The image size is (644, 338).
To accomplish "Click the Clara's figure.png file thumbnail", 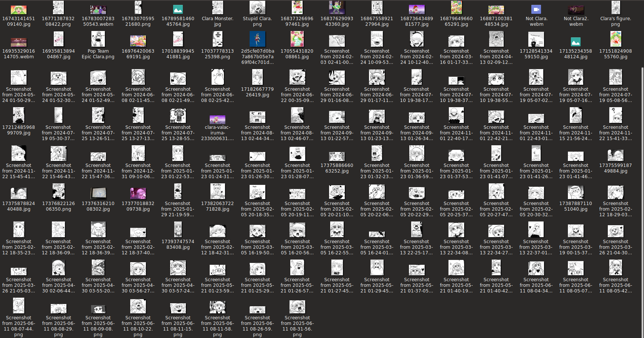I will (616, 7).
